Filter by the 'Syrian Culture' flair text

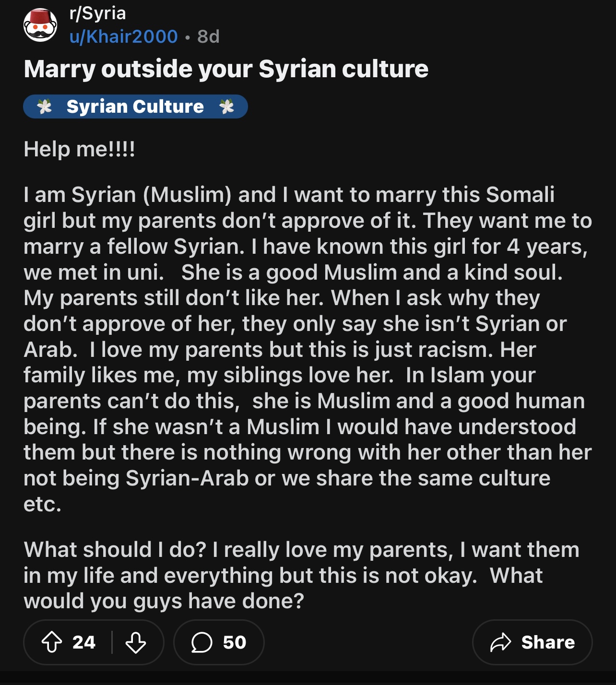click(x=135, y=106)
